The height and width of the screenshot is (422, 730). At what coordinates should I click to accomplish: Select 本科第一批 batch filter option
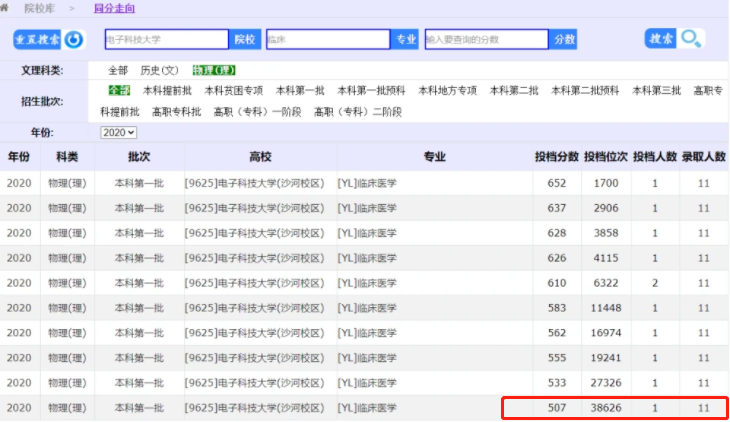(x=300, y=90)
